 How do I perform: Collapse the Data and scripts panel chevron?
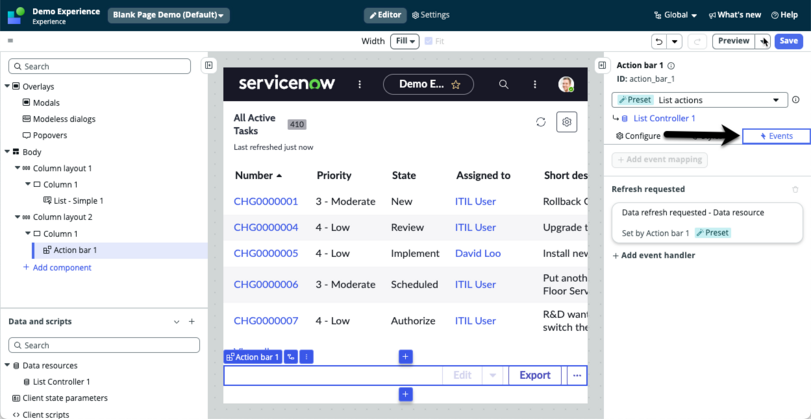(x=176, y=322)
